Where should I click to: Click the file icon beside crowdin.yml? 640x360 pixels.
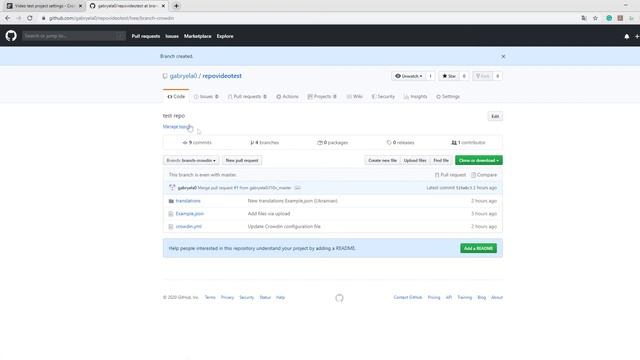pos(171,227)
